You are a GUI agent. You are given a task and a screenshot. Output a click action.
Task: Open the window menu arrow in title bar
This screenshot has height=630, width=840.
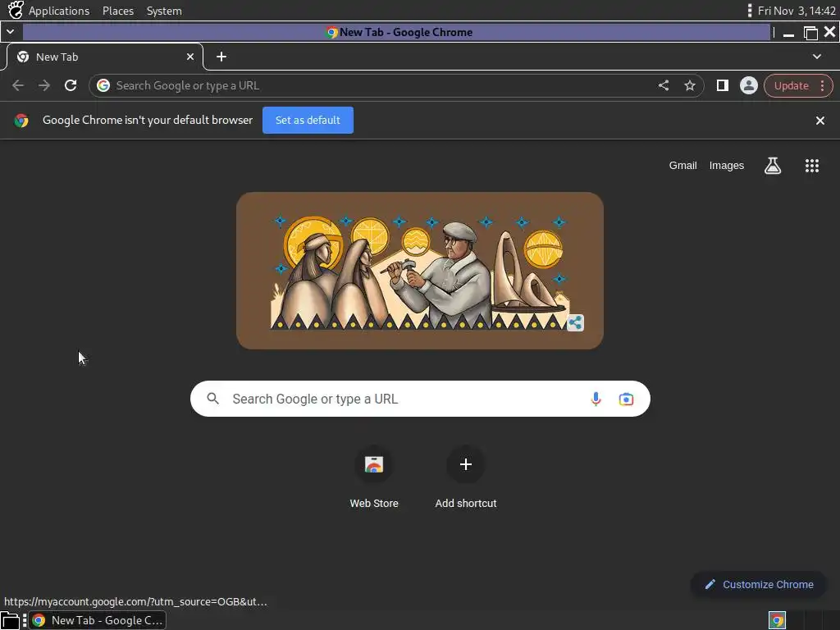coord(10,32)
